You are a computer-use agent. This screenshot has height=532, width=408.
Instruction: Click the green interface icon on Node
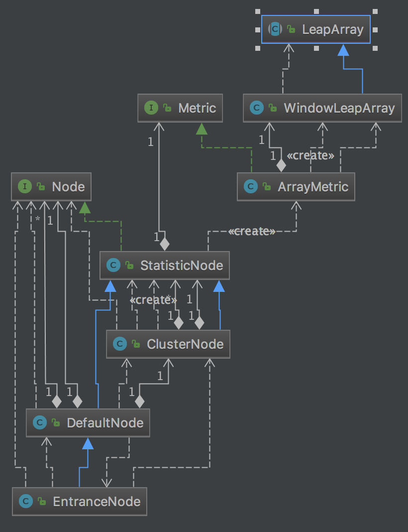[25, 187]
